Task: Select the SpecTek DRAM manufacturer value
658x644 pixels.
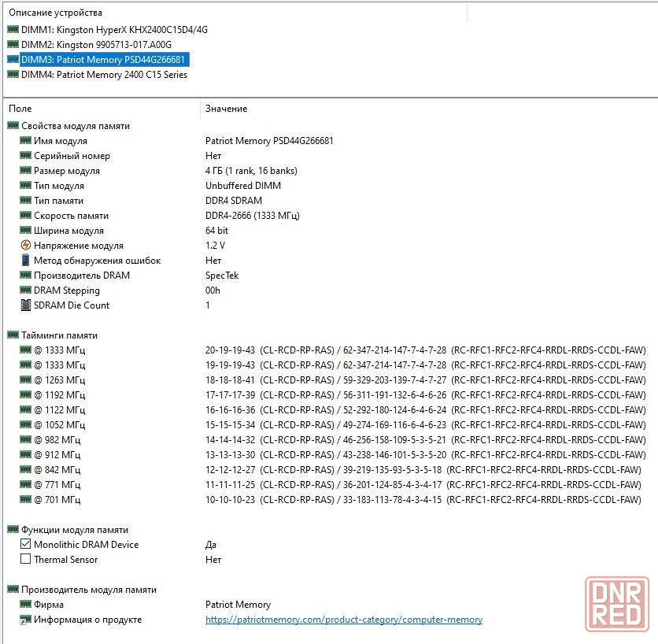Action: 222,276
